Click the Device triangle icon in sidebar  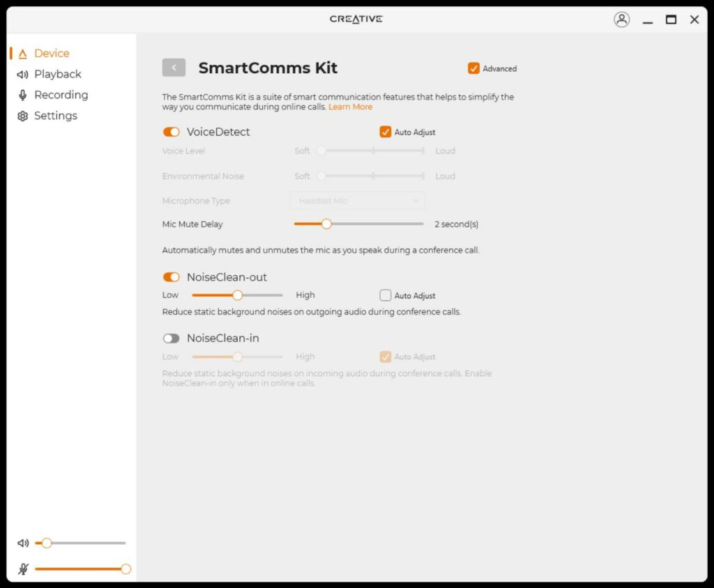22,54
